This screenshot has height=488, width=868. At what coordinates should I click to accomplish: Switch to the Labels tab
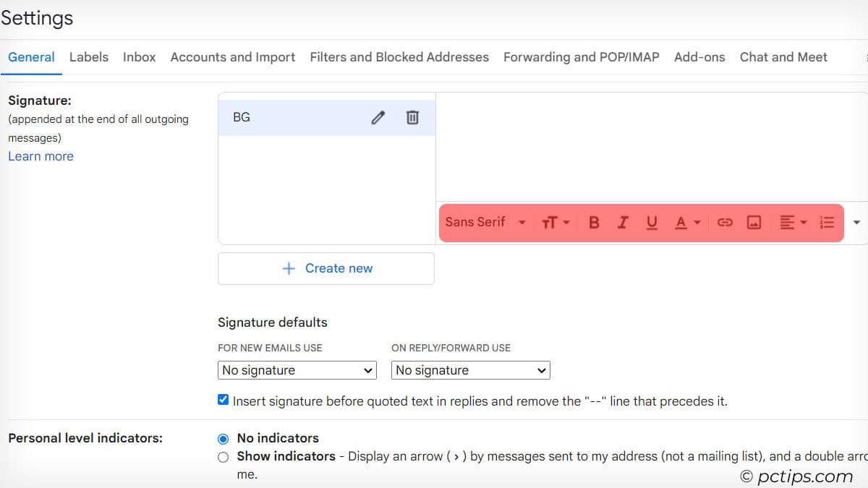point(88,56)
